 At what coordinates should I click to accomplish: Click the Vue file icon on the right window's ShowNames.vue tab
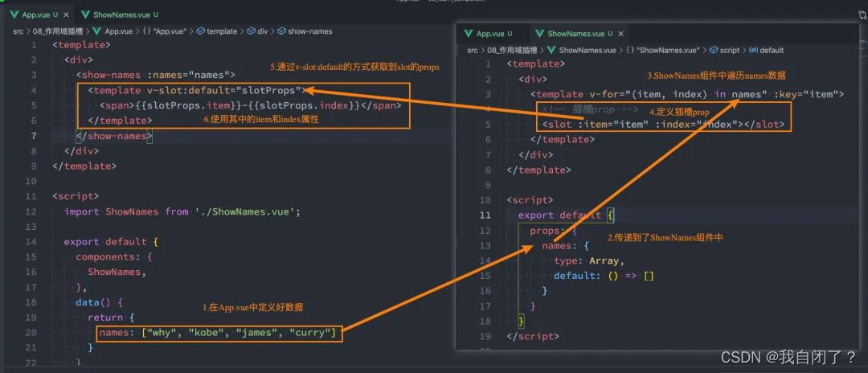pyautogui.click(x=539, y=34)
